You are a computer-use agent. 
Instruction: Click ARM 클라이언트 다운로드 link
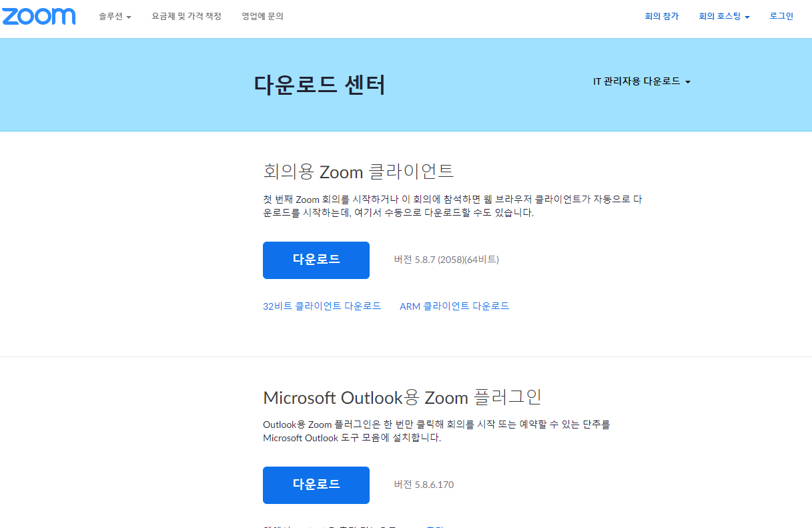454,306
